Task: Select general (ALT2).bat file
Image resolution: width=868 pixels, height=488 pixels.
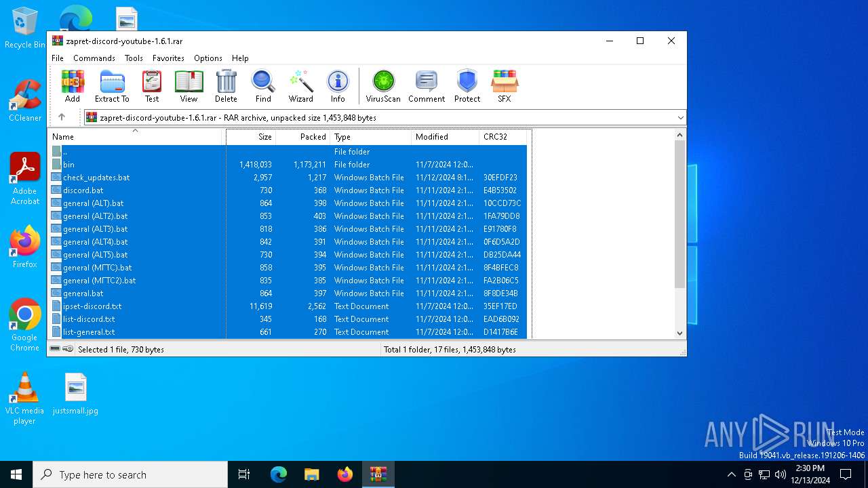Action: click(288, 216)
